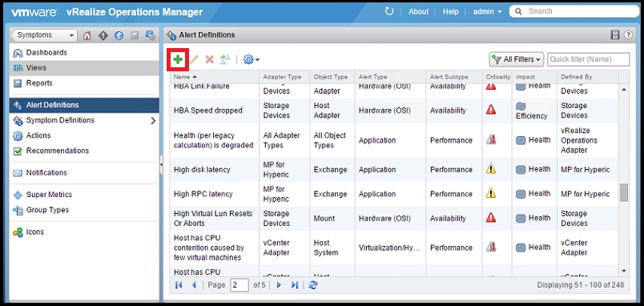
Task: Select High Virtual Lun Resets Or Aborts row
Action: (394, 218)
